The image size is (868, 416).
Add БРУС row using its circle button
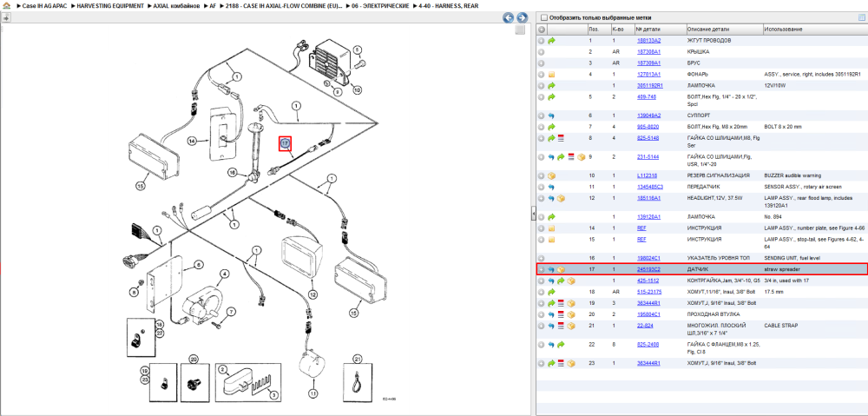coord(542,63)
